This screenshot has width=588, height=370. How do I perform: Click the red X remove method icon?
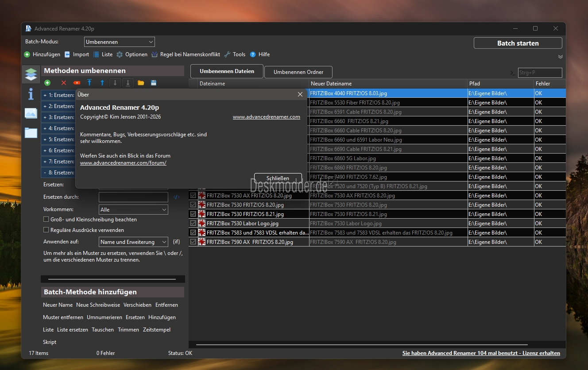64,83
